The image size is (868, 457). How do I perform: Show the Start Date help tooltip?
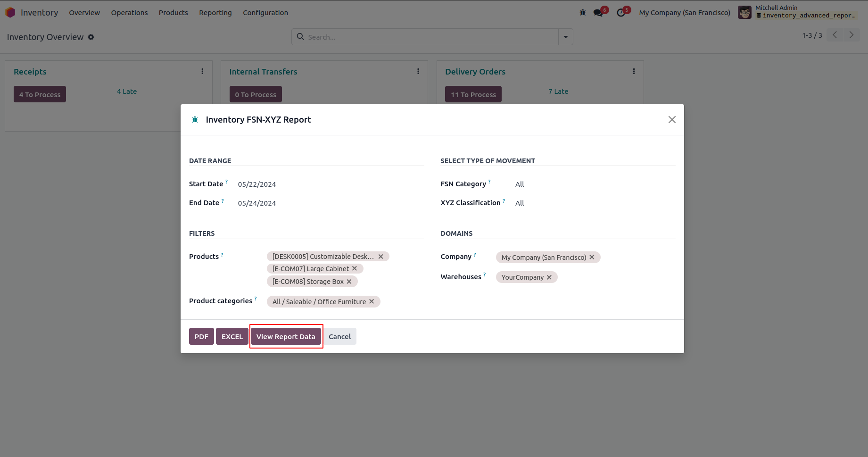pos(226,182)
